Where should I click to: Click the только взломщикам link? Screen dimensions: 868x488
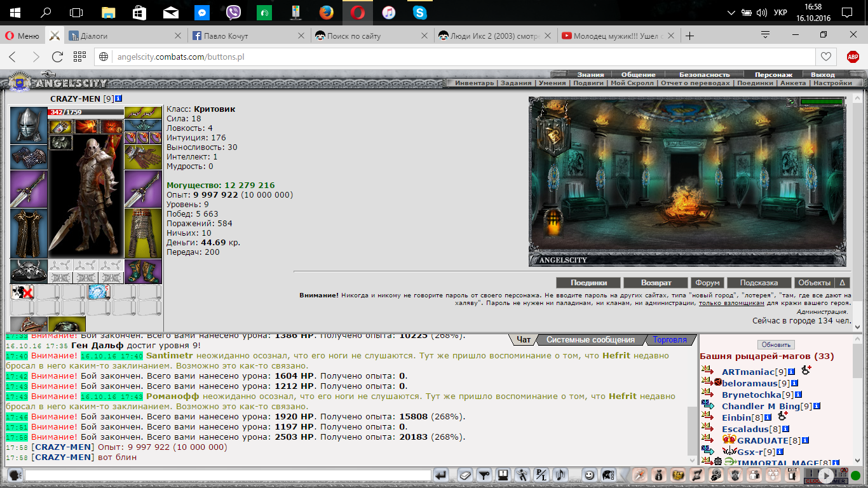pos(731,304)
